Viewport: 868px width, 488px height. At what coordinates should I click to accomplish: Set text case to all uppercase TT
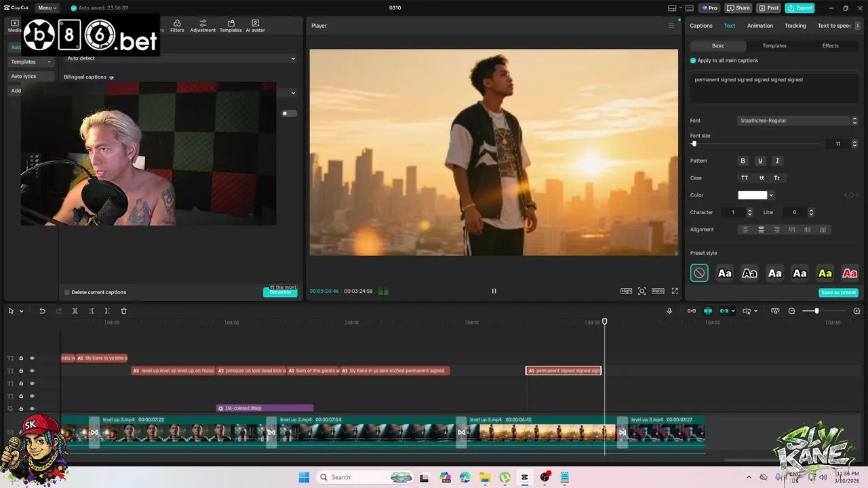pyautogui.click(x=745, y=178)
